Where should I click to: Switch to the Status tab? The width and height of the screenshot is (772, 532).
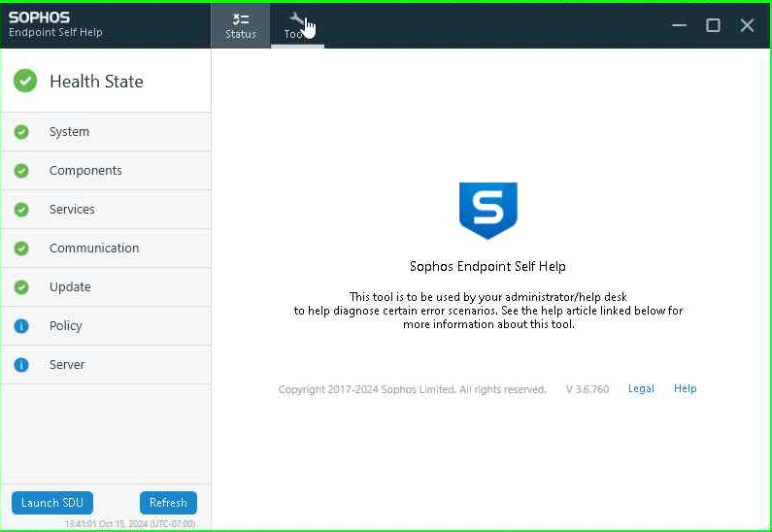tap(241, 25)
